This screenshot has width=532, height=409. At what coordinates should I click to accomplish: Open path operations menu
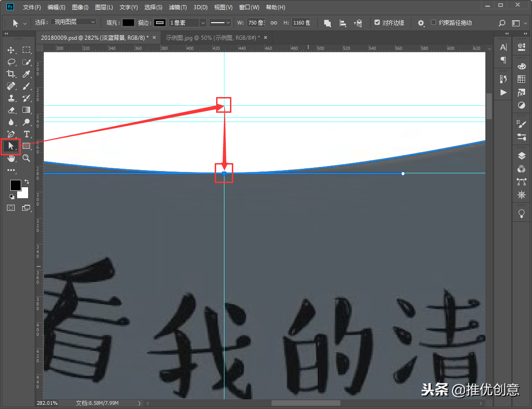click(x=327, y=23)
